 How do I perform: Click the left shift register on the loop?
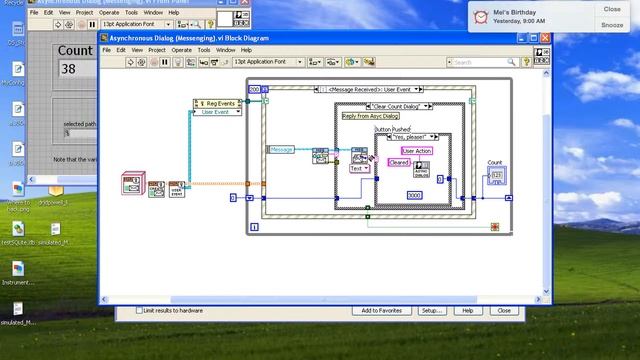pyautogui.click(x=250, y=198)
